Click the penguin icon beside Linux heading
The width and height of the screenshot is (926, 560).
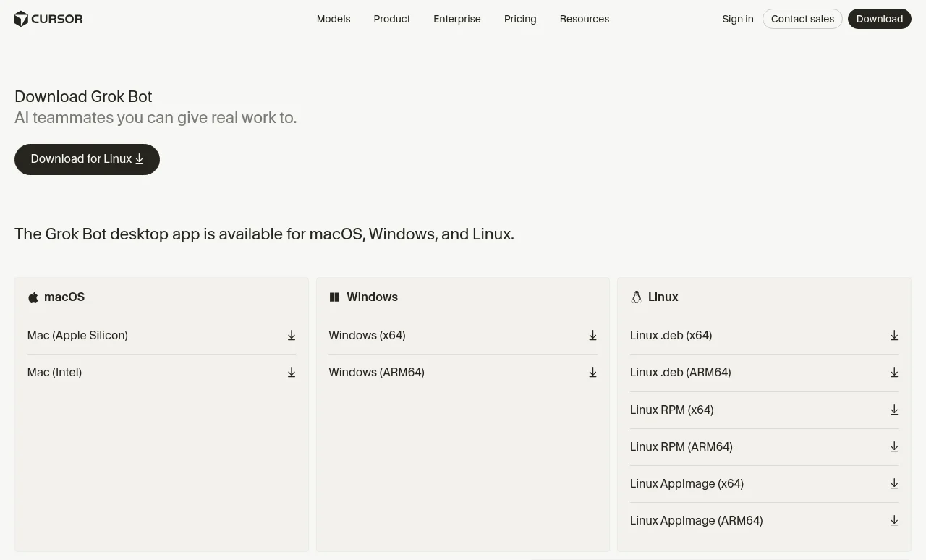tap(636, 297)
